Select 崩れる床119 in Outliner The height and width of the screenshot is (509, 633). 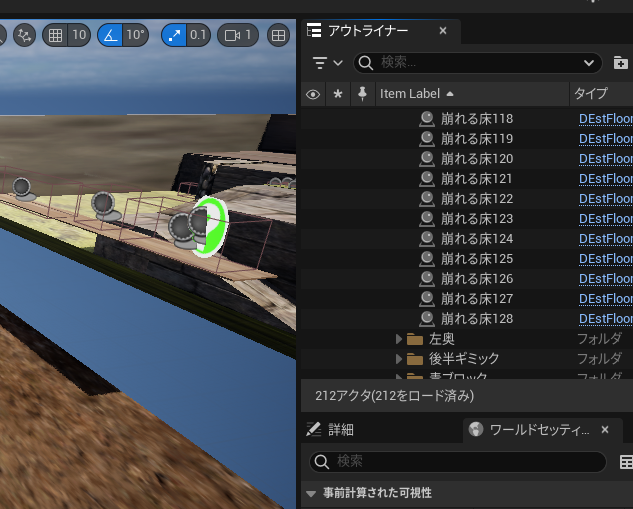point(477,139)
